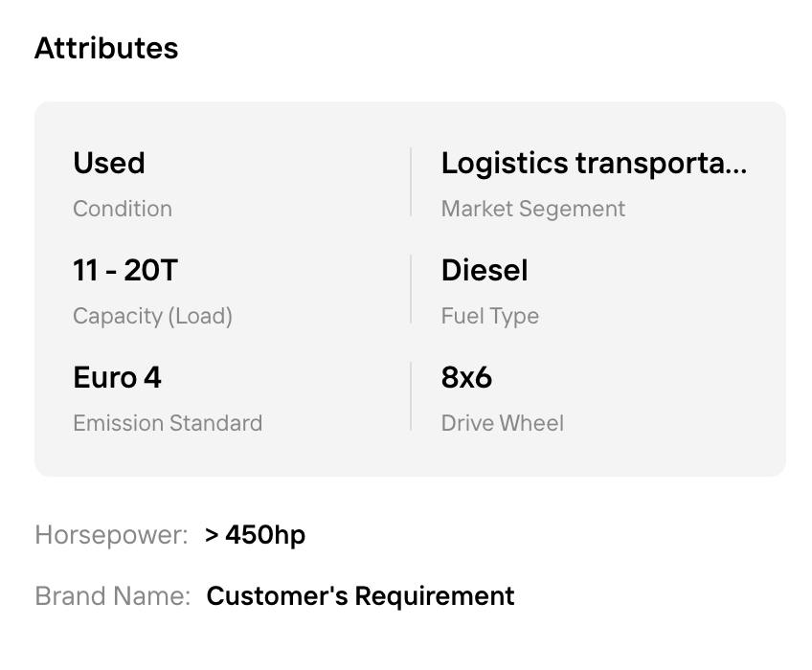Select the Euro 4 emission value
The width and height of the screenshot is (812, 670).
(x=117, y=377)
